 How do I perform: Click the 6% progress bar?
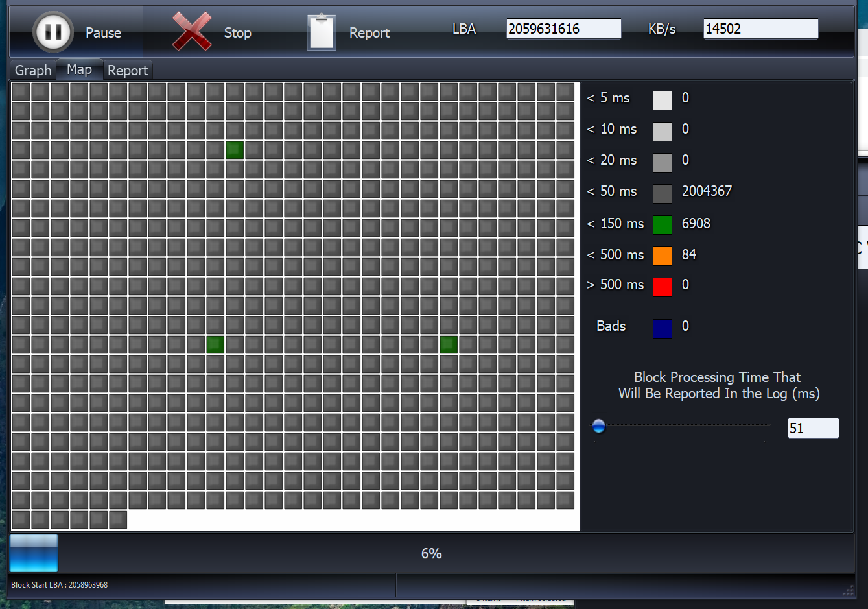(432, 553)
